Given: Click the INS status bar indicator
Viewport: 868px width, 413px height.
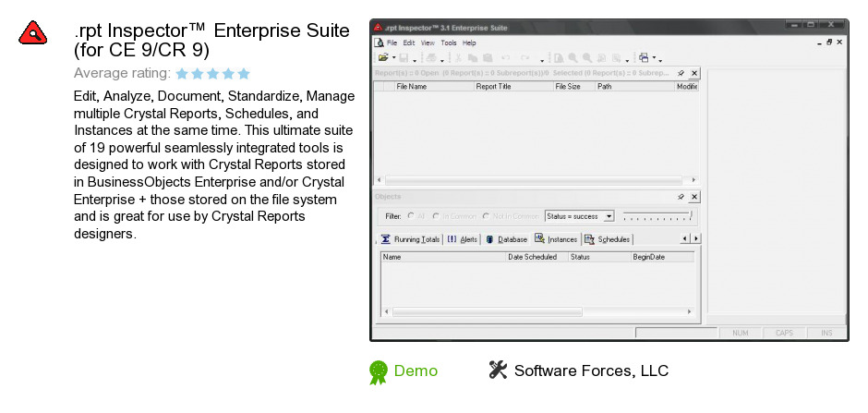Looking at the screenshot, I should (826, 333).
